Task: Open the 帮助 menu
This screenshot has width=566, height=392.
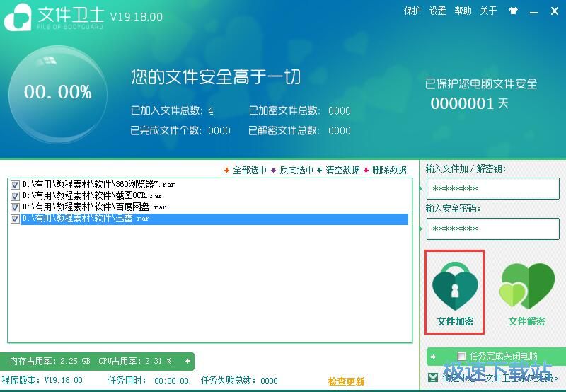Action: point(463,11)
